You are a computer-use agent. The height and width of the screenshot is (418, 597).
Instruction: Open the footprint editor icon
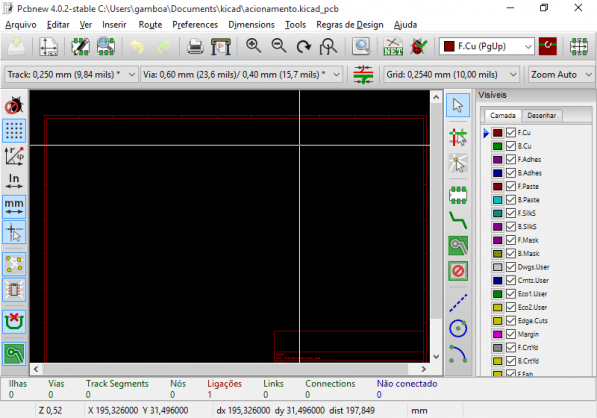click(x=80, y=46)
